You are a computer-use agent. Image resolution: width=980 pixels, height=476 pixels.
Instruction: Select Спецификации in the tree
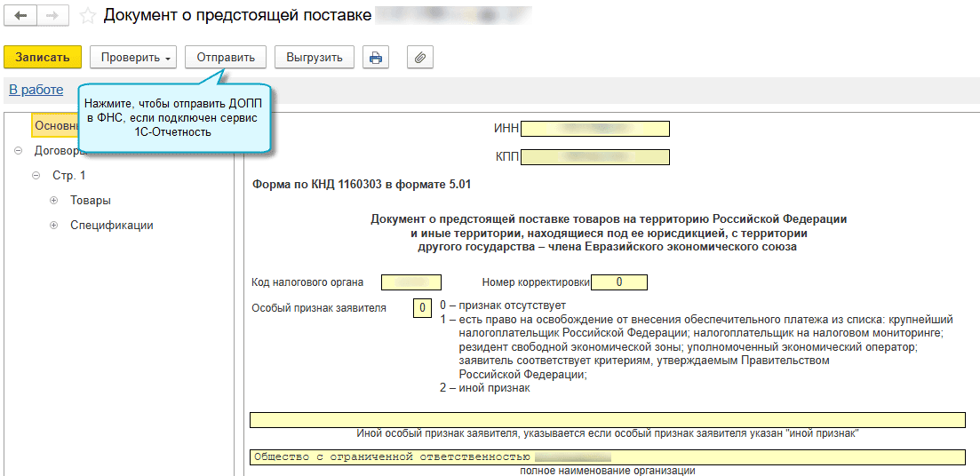pos(112,226)
